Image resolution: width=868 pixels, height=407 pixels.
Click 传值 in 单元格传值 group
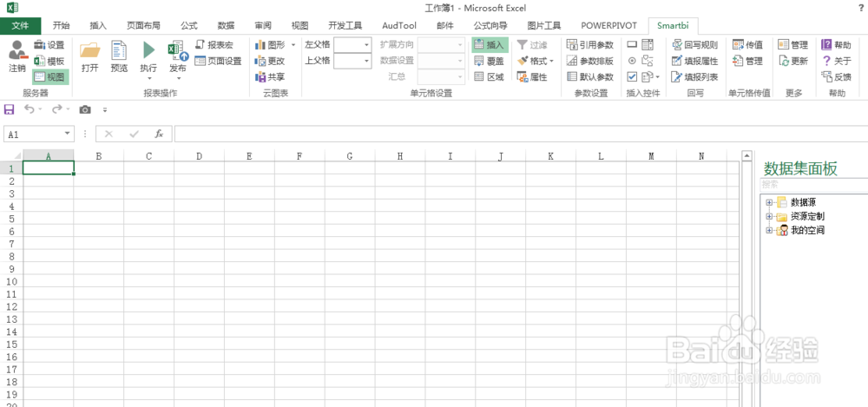coord(748,45)
